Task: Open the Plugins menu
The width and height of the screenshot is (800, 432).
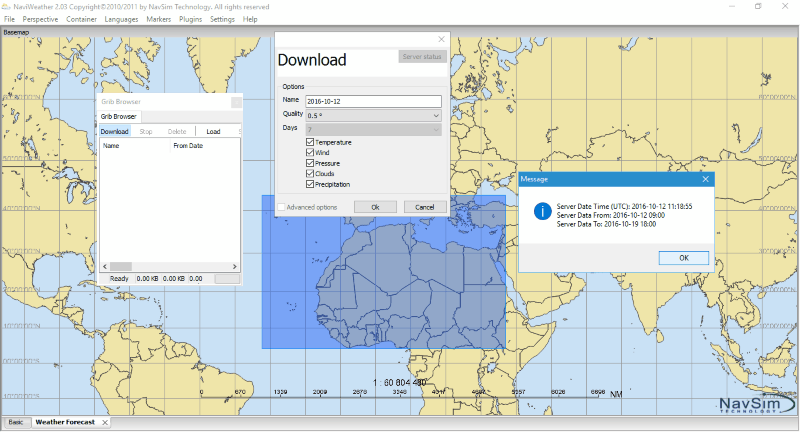Action: 190,19
